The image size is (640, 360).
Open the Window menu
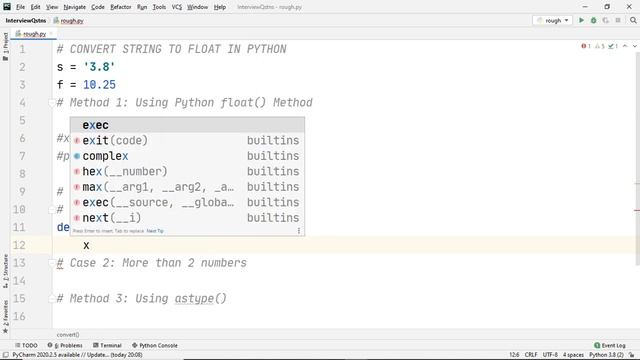(x=198, y=7)
